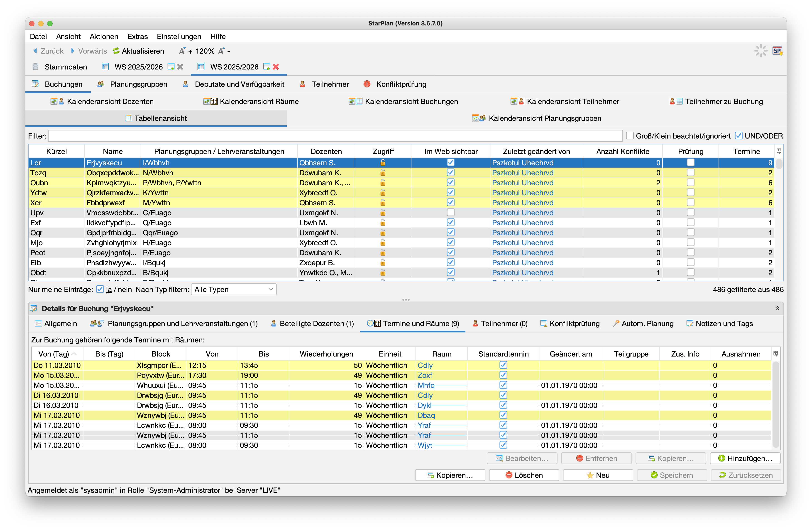
Task: Click the decrease font size icon
Action: pyautogui.click(x=221, y=51)
